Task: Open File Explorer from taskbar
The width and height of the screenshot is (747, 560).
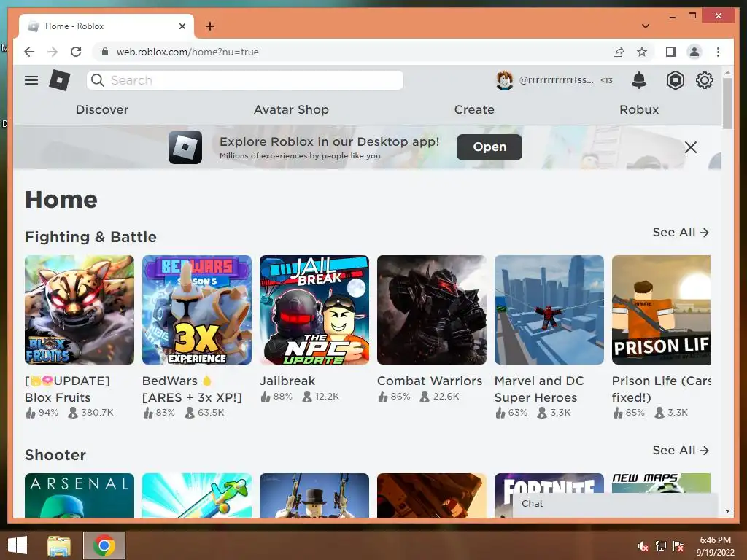Action: coord(59,545)
